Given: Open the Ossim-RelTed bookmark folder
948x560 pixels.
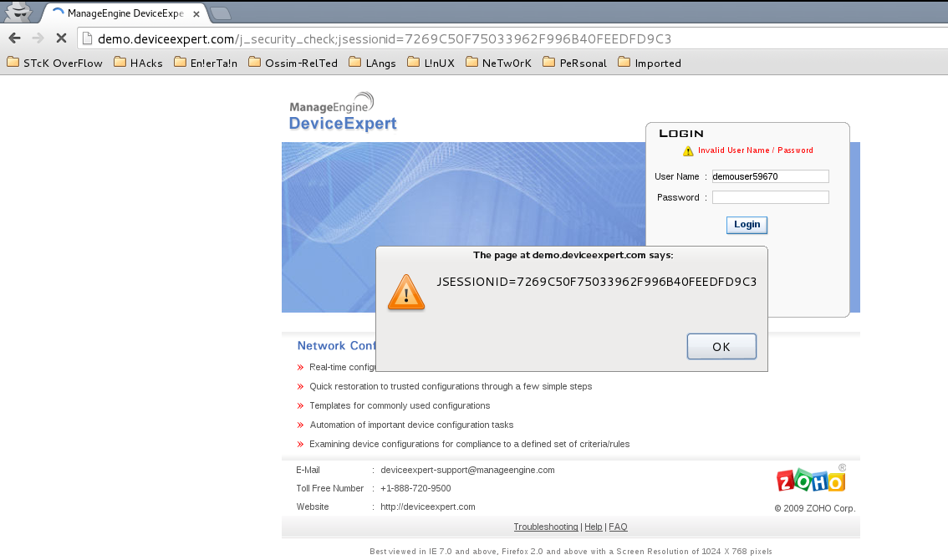Looking at the screenshot, I should click(293, 63).
